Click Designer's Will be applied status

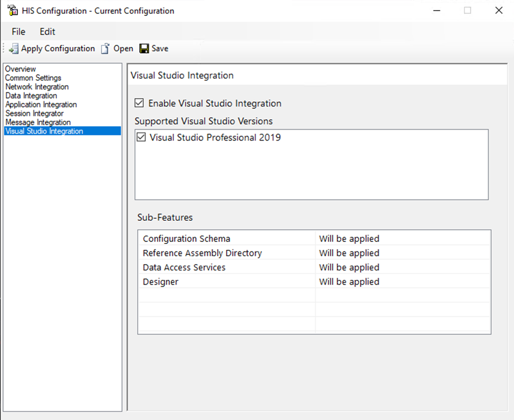click(349, 282)
